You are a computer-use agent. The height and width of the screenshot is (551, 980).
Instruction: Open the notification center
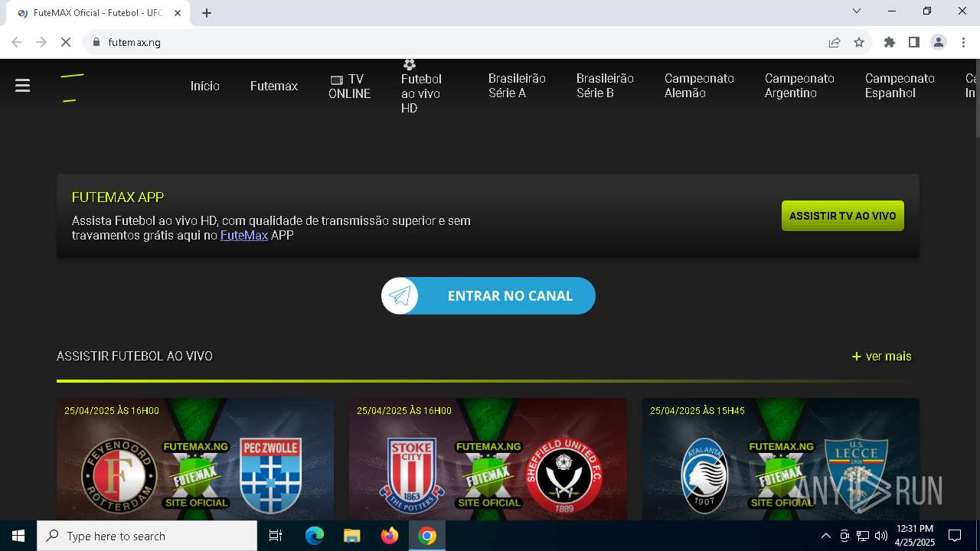coord(955,536)
